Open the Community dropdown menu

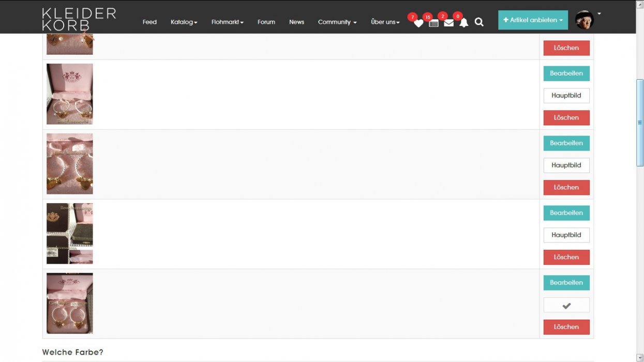click(x=337, y=22)
